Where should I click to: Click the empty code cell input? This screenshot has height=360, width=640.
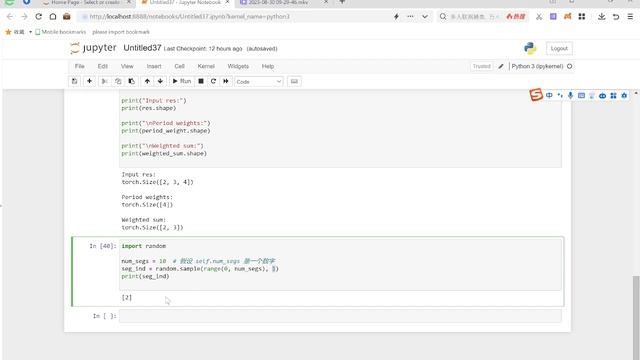coord(340,316)
